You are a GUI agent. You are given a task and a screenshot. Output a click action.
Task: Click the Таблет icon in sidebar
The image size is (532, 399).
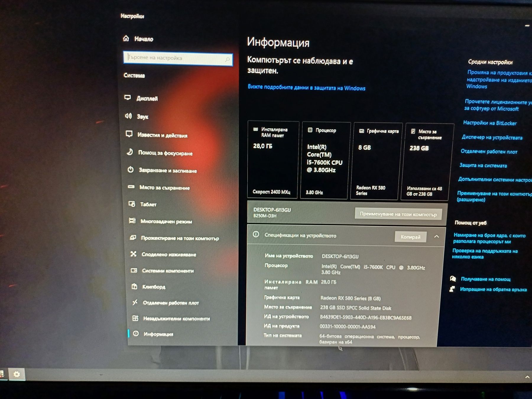coord(132,204)
